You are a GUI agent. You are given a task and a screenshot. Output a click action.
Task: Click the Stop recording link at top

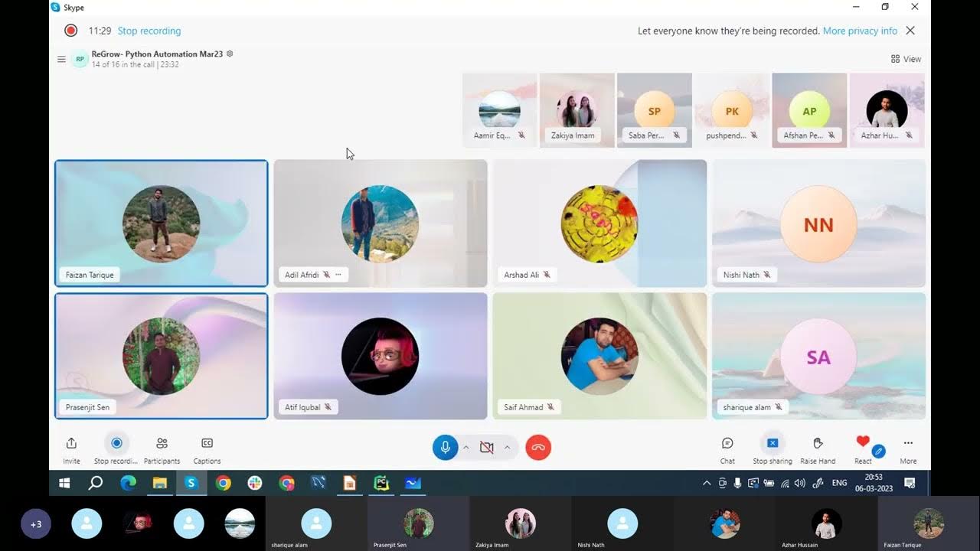(x=149, y=31)
